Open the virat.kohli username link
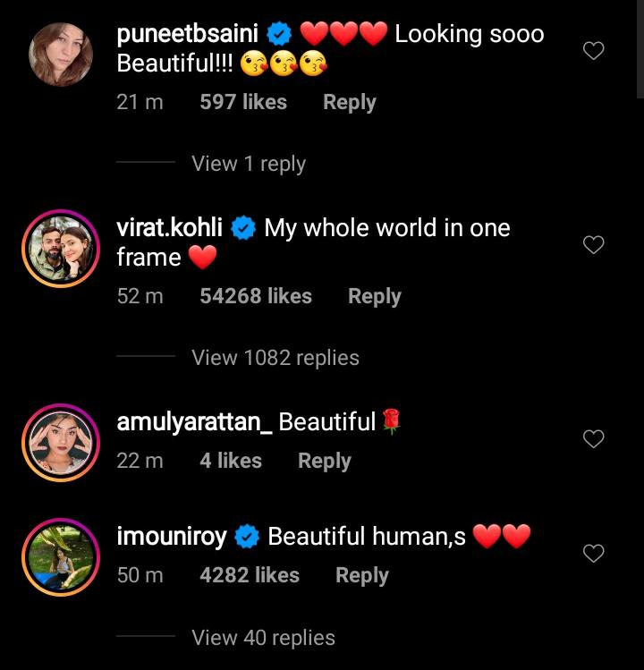This screenshot has height=670, width=644. [169, 227]
